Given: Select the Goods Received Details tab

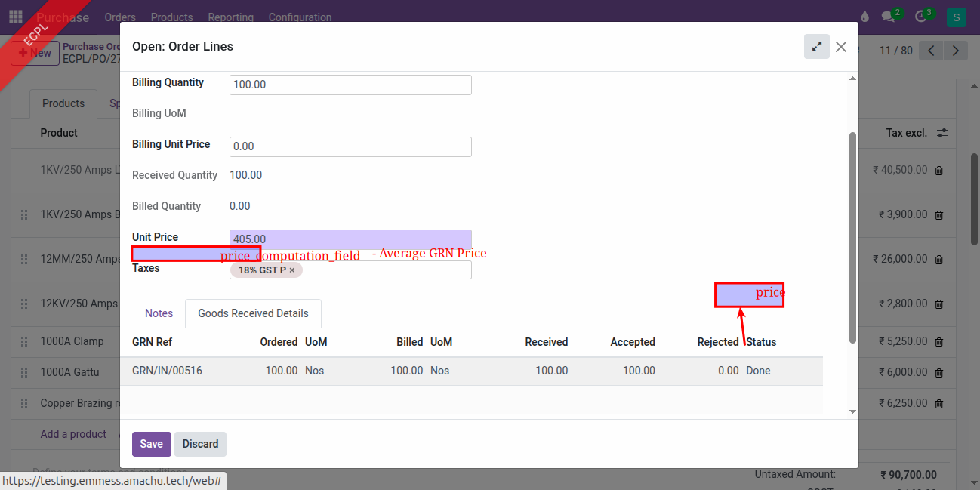Looking at the screenshot, I should (253, 313).
